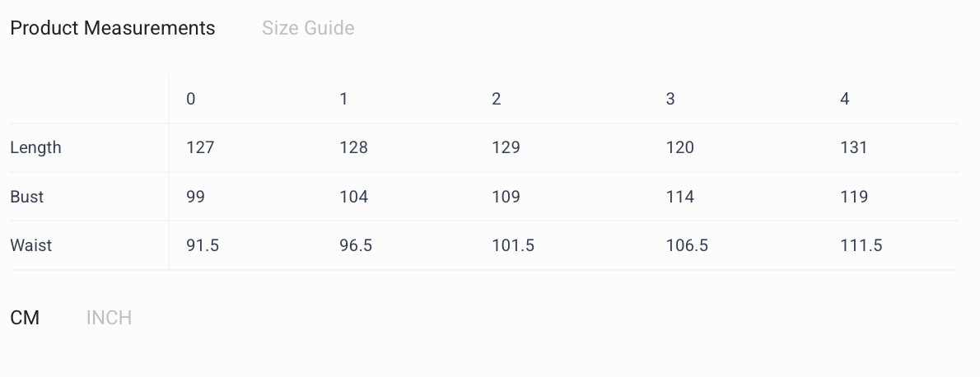The image size is (980, 377).
Task: Click the Waist value 91.5
Action: click(203, 245)
